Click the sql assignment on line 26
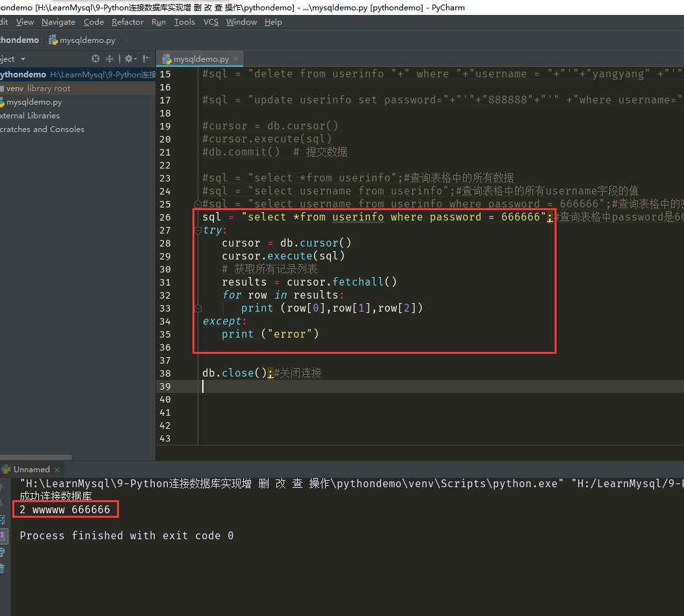 (377, 217)
